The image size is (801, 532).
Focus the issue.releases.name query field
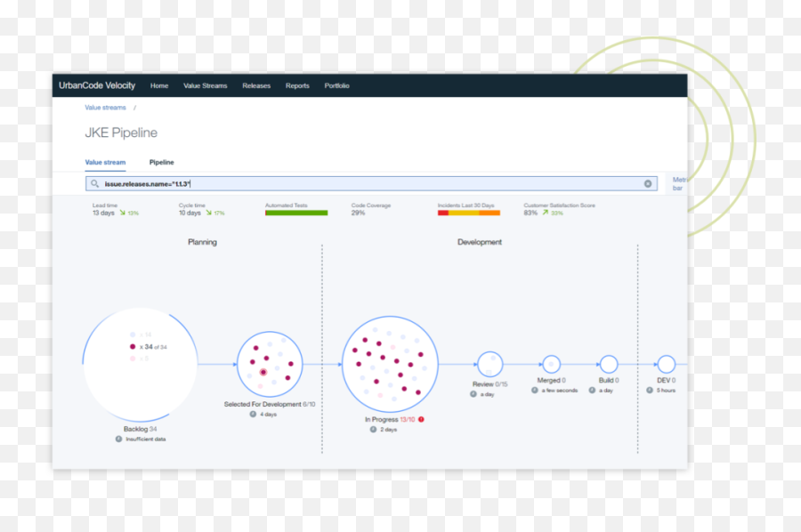pyautogui.click(x=371, y=184)
